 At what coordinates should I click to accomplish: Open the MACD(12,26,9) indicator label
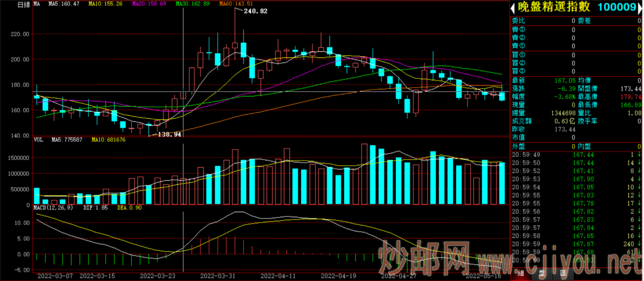click(49, 208)
